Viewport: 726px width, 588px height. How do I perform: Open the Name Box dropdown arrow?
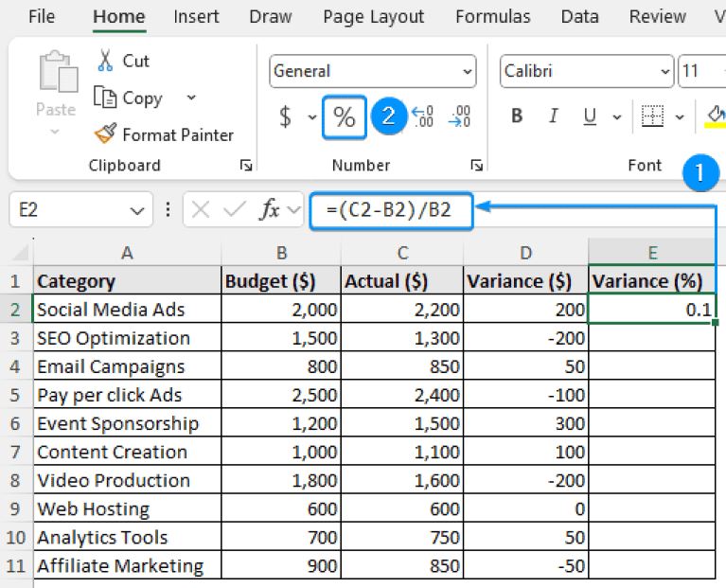coord(137,210)
